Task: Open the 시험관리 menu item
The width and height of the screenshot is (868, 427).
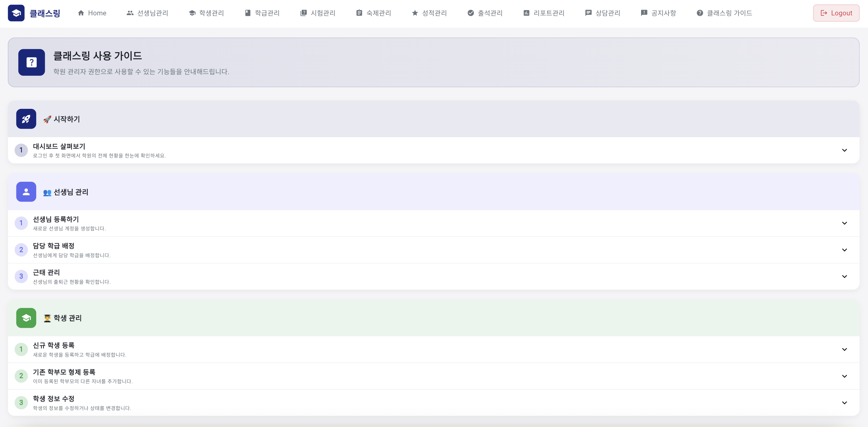Action: click(x=317, y=13)
